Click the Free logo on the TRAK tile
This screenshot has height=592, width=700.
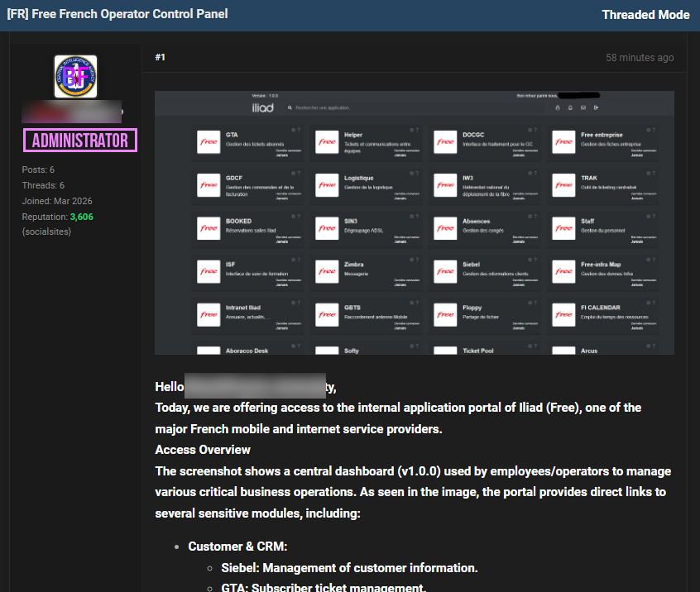pyautogui.click(x=563, y=185)
